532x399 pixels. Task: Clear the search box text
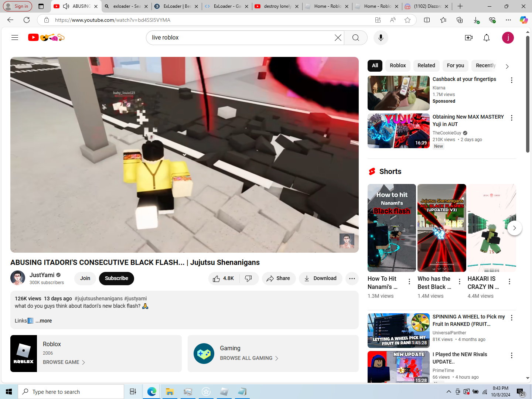tap(338, 38)
